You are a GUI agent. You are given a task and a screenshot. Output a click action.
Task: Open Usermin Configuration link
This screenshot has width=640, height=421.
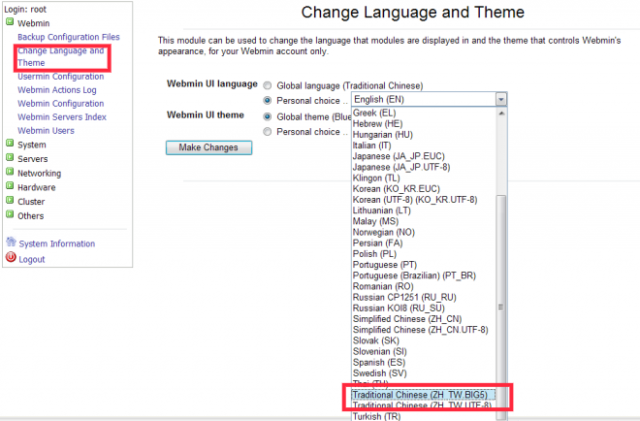tap(60, 76)
